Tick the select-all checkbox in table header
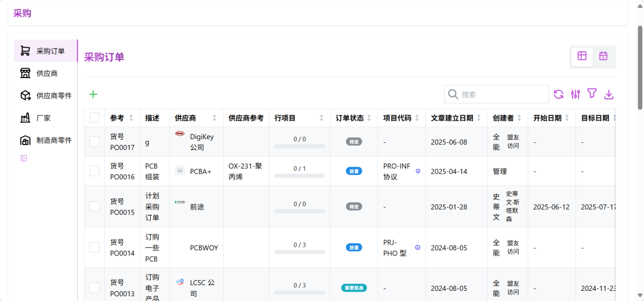 95,118
